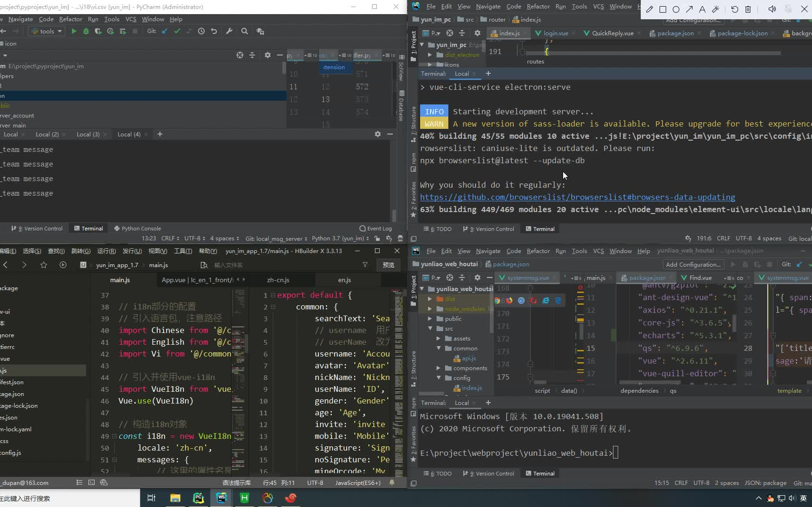Viewport: 812px width, 507px height.
Task: Expand the components folder in yunliao_web_houtai tree
Action: click(x=439, y=368)
